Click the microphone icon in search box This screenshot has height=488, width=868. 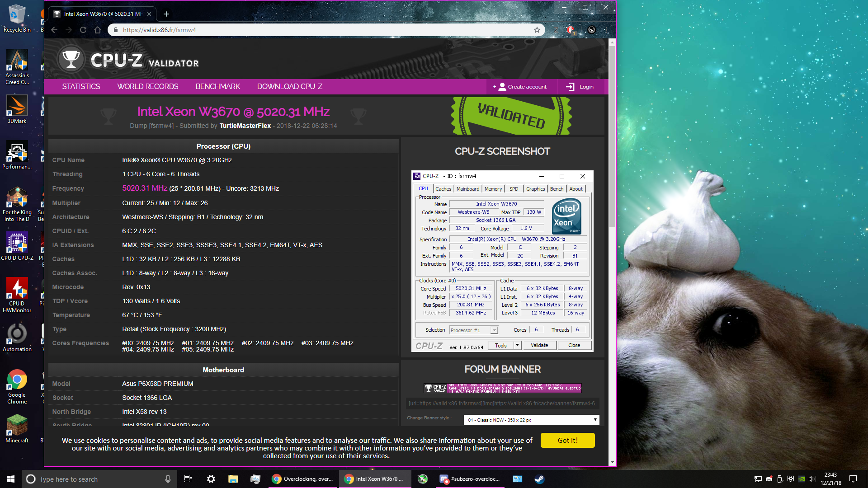point(168,479)
